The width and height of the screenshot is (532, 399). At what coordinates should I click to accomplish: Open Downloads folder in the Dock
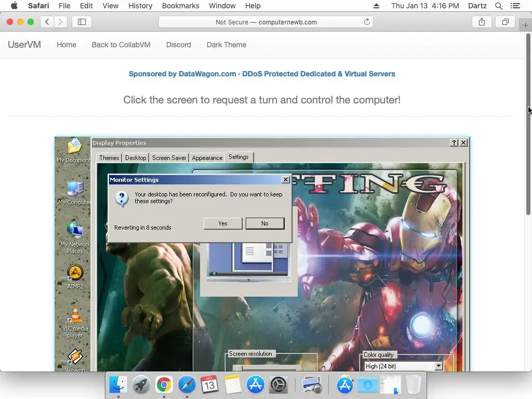[x=368, y=385]
